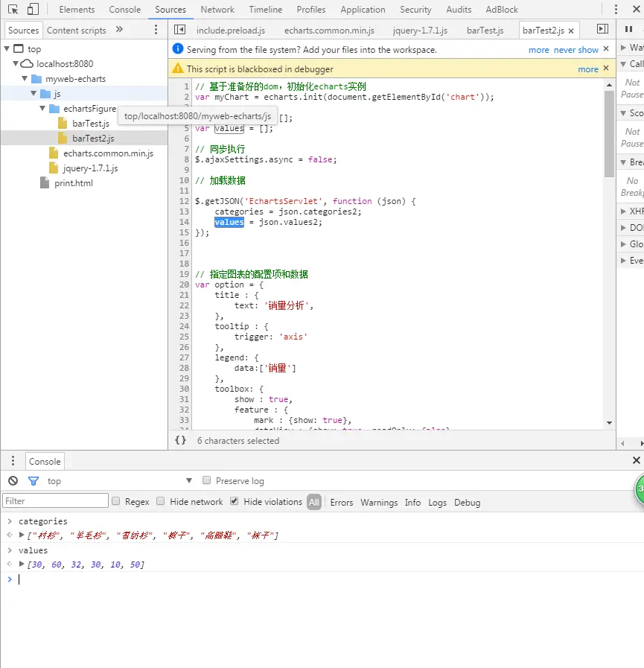This screenshot has width=644, height=668.
Task: Hide the file navigator sidebar
Action: 179,29
